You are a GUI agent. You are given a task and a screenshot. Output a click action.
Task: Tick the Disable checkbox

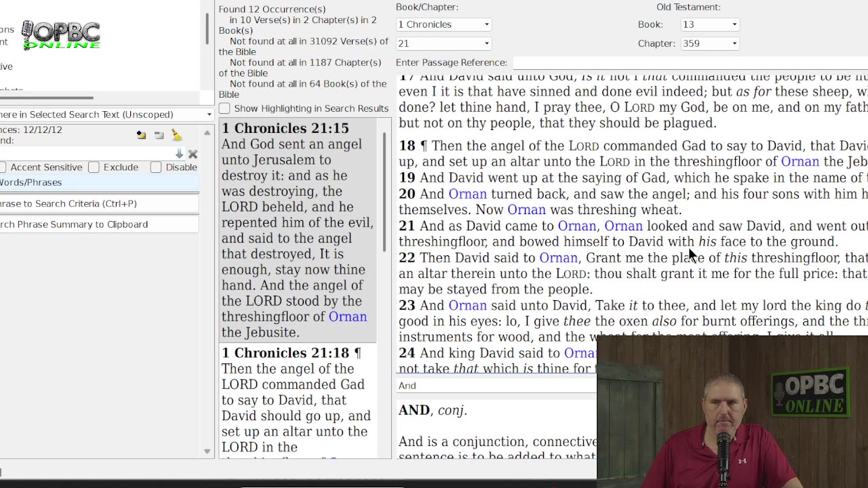point(156,167)
